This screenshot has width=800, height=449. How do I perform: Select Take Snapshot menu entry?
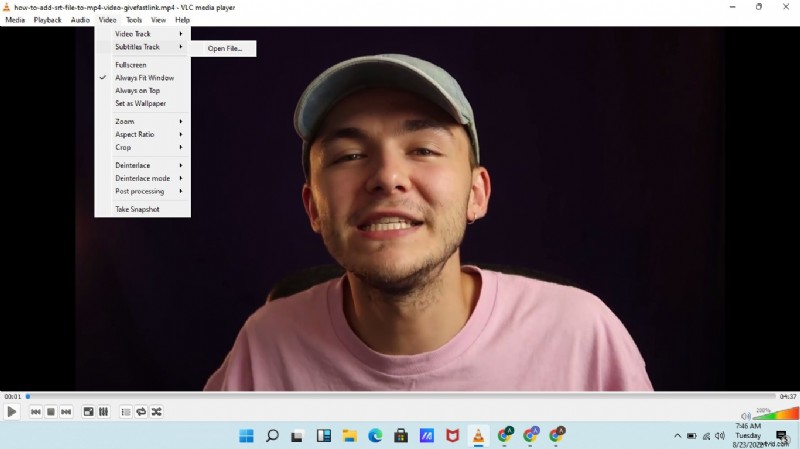pyautogui.click(x=137, y=209)
